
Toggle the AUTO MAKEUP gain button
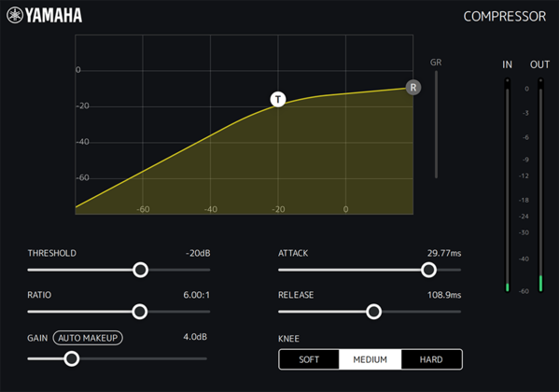[89, 337]
